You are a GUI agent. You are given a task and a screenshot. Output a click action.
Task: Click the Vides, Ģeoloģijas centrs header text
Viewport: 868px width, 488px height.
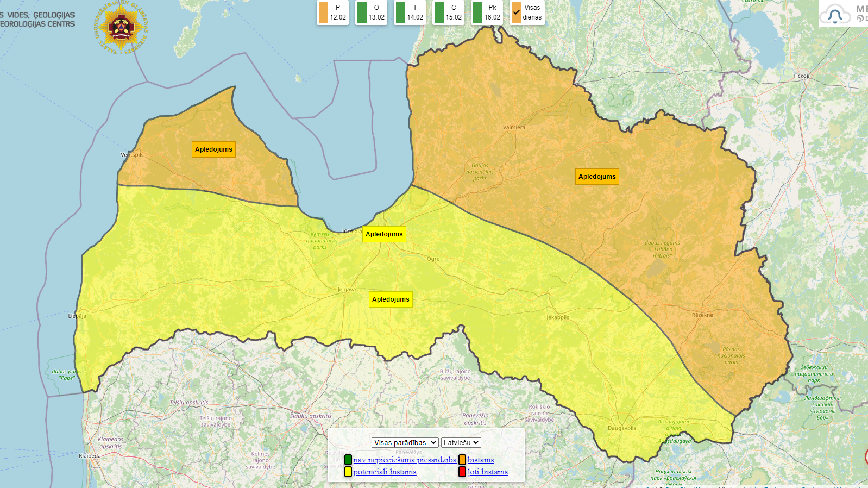tap(37, 20)
